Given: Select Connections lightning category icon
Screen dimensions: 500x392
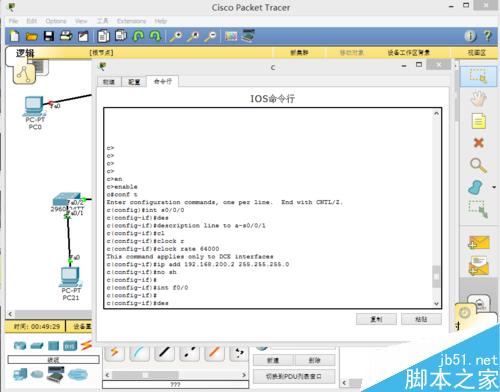Looking at the screenshot, I should (86, 345).
